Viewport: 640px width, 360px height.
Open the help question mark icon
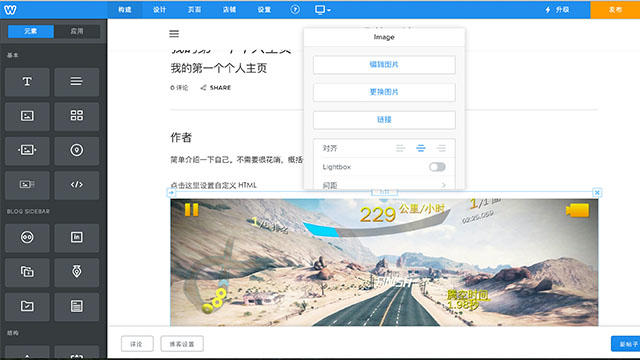coord(295,9)
